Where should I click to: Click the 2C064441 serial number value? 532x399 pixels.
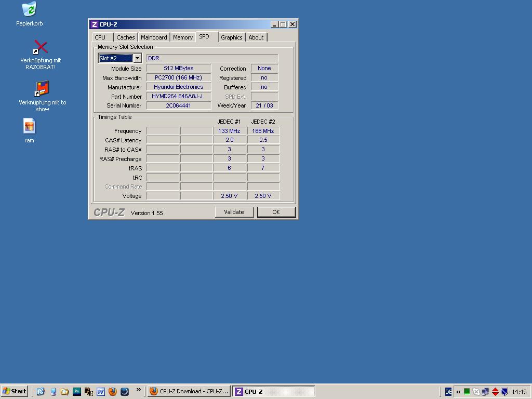(179, 105)
